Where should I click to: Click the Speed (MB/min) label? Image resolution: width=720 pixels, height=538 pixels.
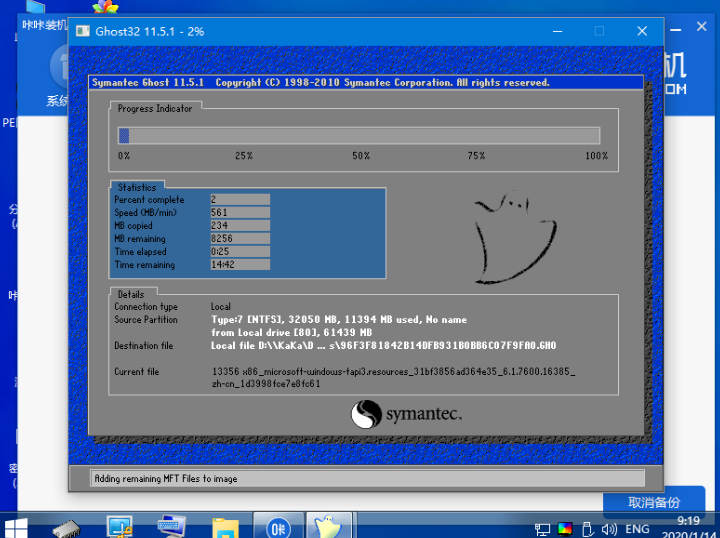[x=145, y=213]
